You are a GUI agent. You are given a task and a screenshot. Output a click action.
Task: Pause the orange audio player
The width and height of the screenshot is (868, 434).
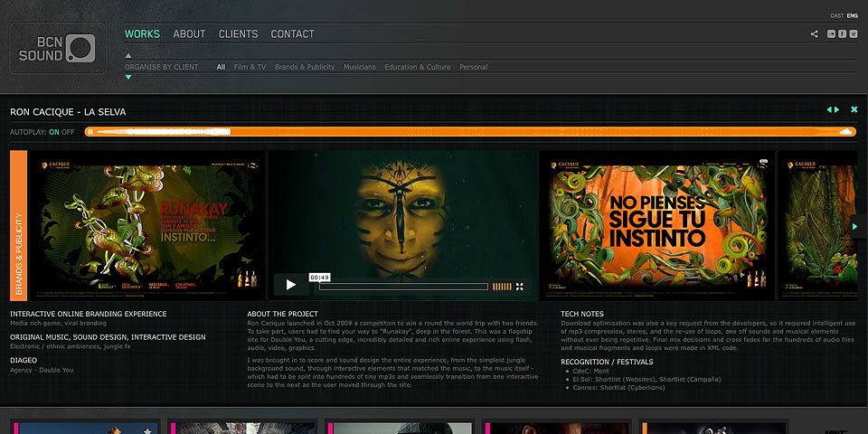(90, 132)
